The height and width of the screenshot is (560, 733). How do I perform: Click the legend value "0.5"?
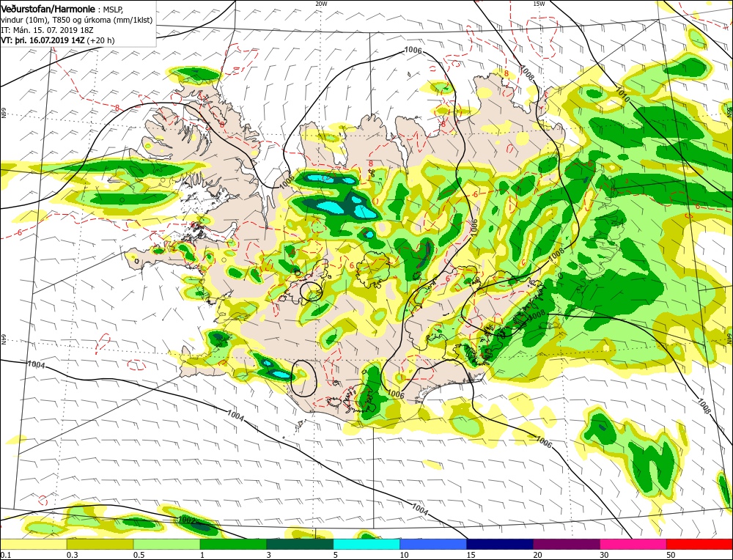(139, 555)
